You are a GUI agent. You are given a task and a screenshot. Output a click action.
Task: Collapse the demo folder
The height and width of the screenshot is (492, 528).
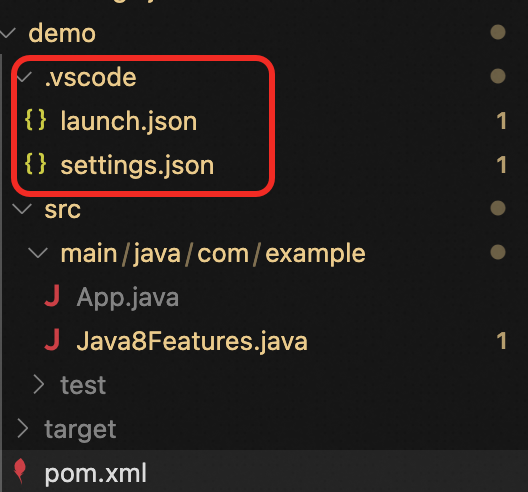pyautogui.click(x=7, y=33)
